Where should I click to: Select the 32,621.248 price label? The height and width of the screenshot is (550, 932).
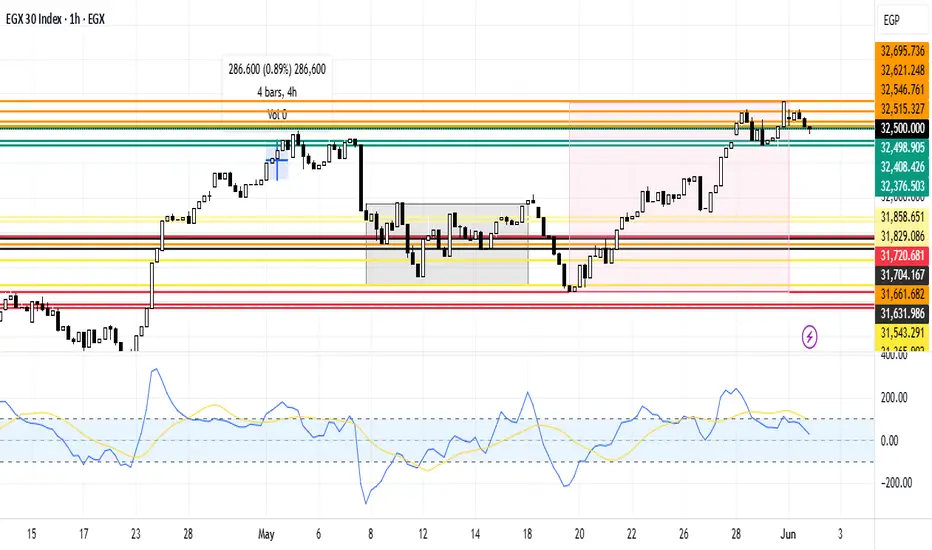902,70
